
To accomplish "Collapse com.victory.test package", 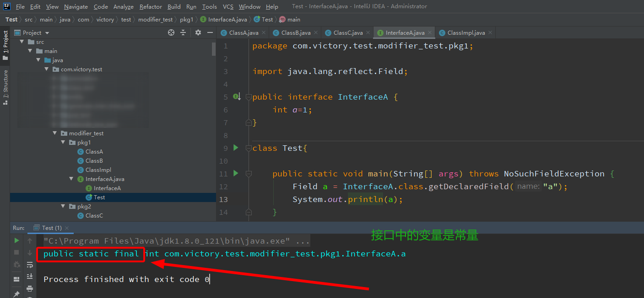I will pos(47,69).
